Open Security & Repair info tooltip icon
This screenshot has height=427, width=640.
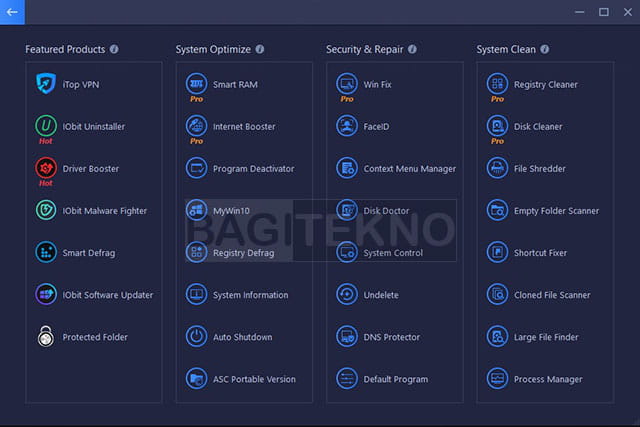point(412,49)
